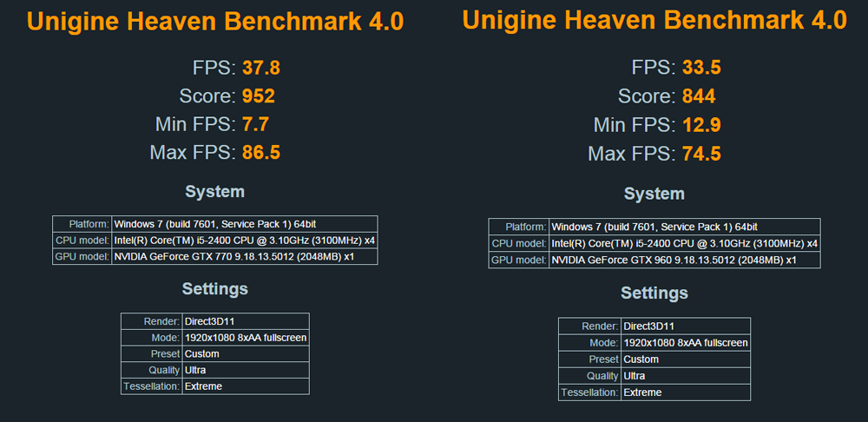Click the left report's Tessellation label
This screenshot has width=868, height=422.
click(152, 386)
